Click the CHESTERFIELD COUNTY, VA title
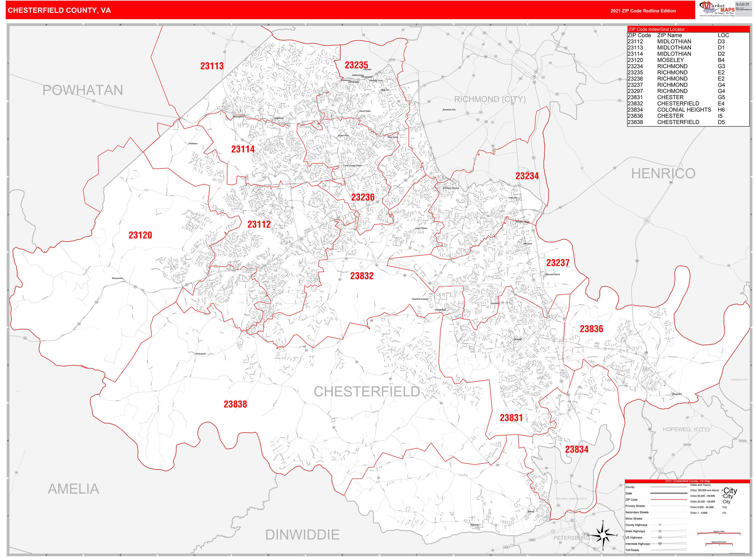Image resolution: width=756 pixels, height=557 pixels. tap(59, 10)
